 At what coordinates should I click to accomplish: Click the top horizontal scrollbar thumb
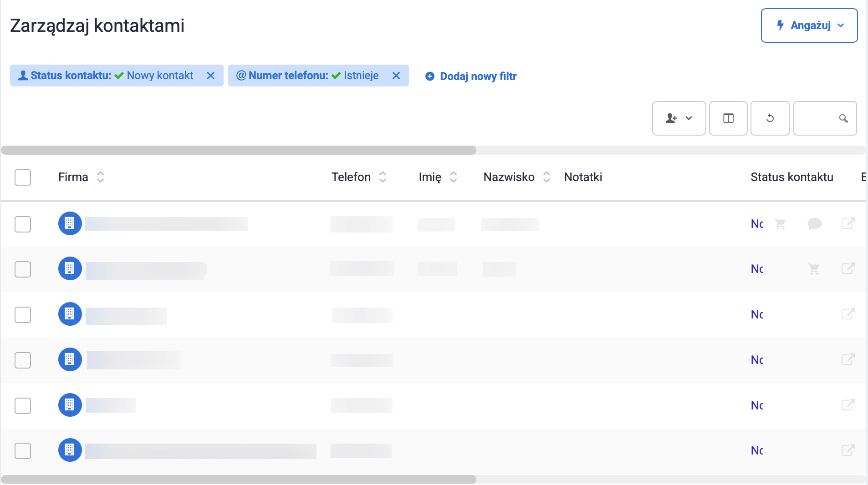(239, 150)
